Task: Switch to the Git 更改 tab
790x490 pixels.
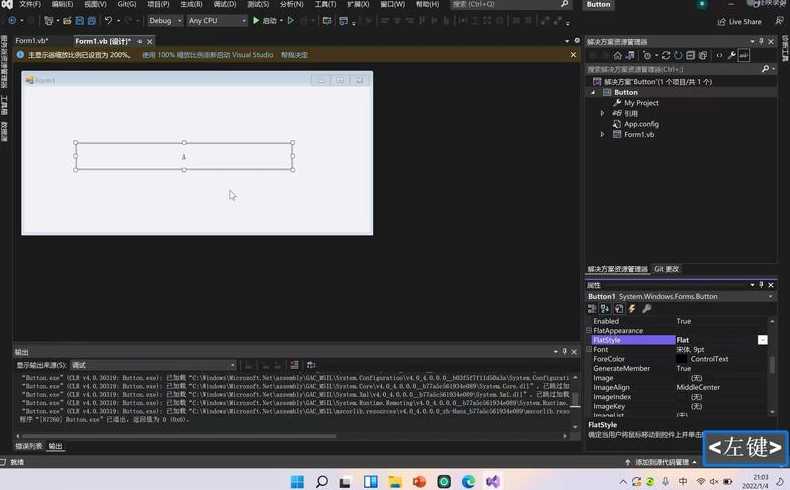Action: point(667,269)
